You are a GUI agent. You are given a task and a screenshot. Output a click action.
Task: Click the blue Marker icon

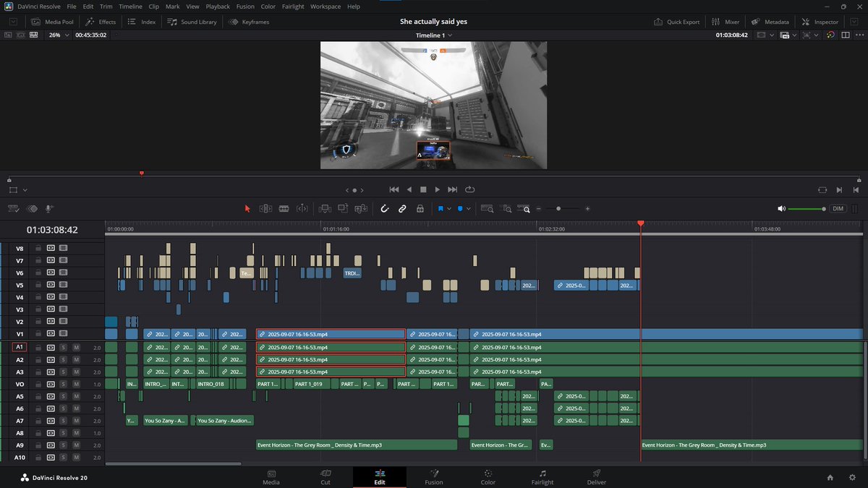point(460,208)
